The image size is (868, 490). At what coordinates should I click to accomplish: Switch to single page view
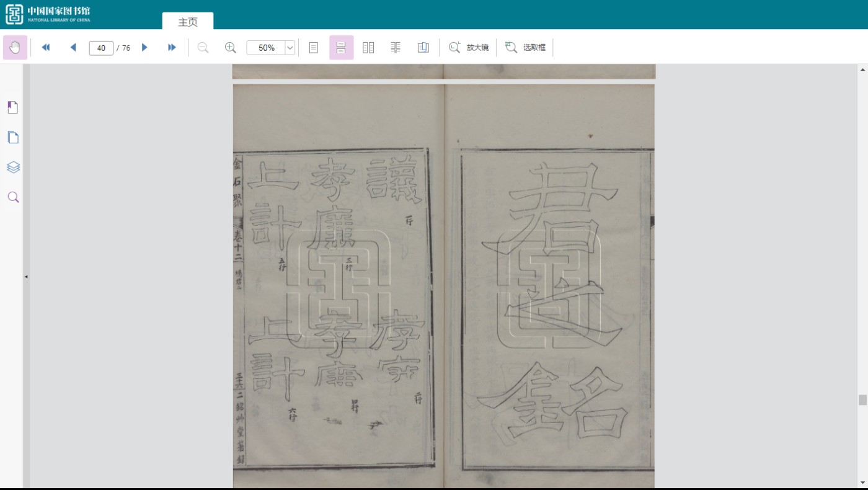coord(314,48)
